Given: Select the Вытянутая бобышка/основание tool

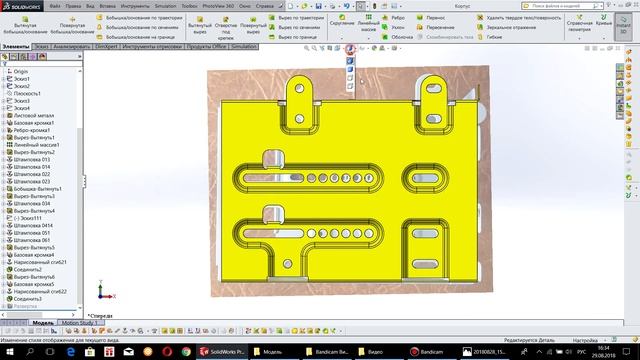Looking at the screenshot, I should [25, 25].
